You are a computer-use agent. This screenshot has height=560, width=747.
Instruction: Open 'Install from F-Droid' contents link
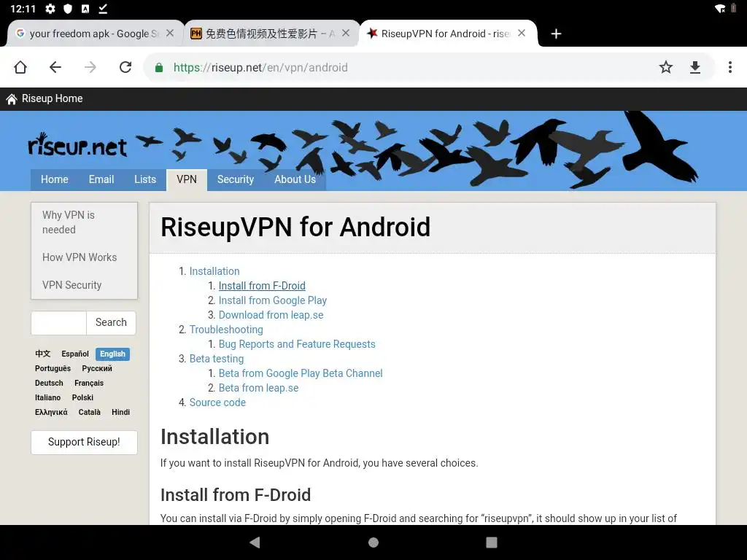tap(262, 286)
